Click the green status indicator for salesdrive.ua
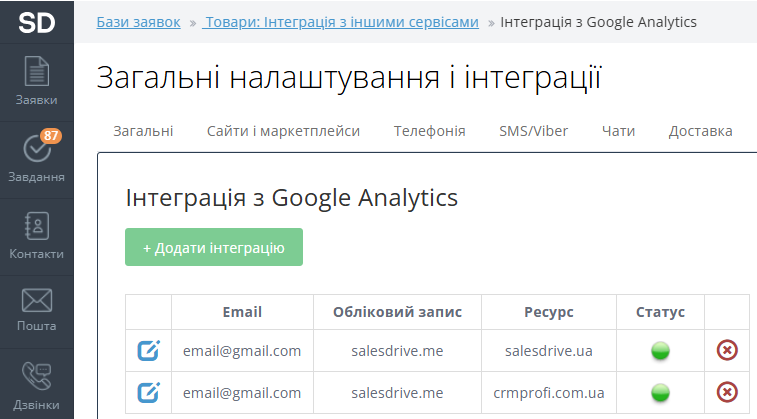 pyautogui.click(x=660, y=351)
